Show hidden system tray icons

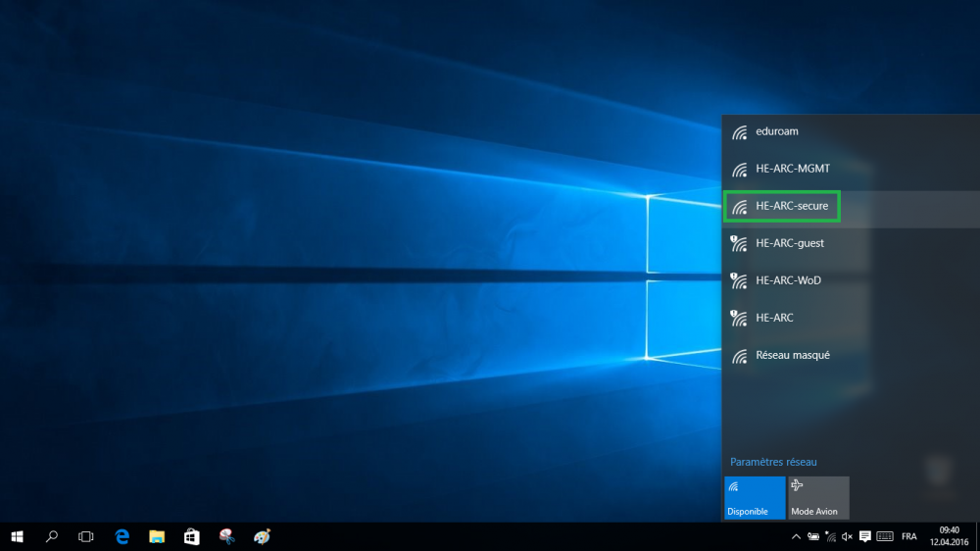[796, 536]
